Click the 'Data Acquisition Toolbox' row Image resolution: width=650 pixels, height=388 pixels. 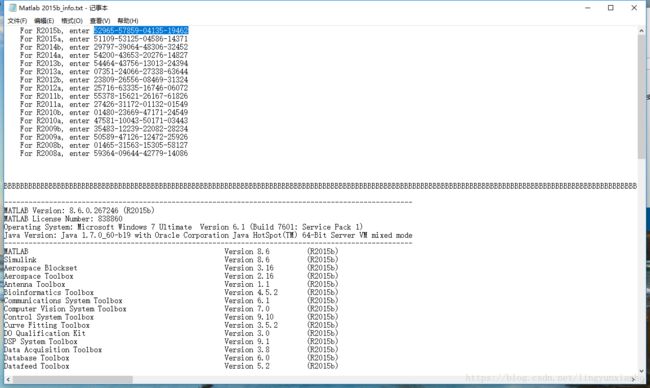point(171,350)
